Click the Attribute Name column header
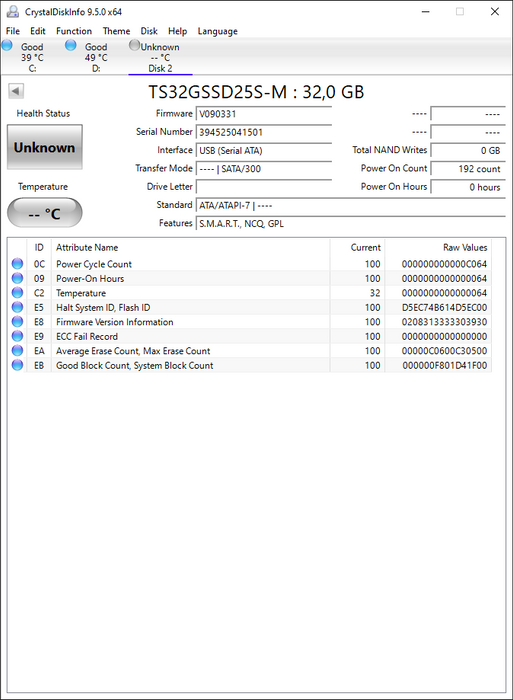 (191, 247)
